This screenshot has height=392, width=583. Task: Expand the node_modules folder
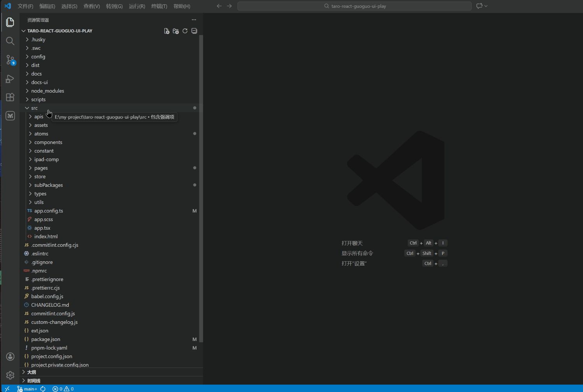point(47,91)
